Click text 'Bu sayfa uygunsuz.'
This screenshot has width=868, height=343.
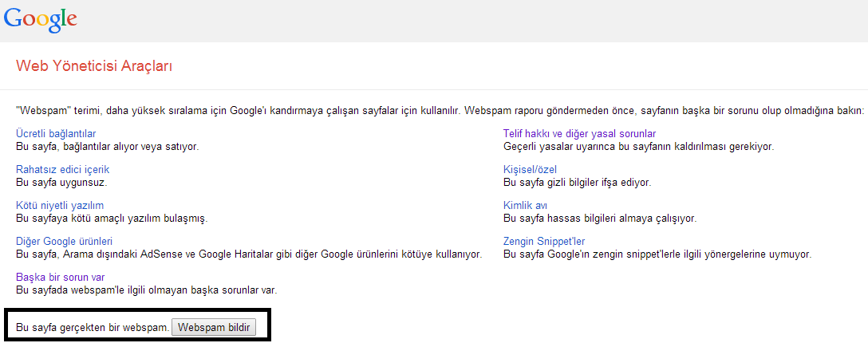click(x=61, y=182)
